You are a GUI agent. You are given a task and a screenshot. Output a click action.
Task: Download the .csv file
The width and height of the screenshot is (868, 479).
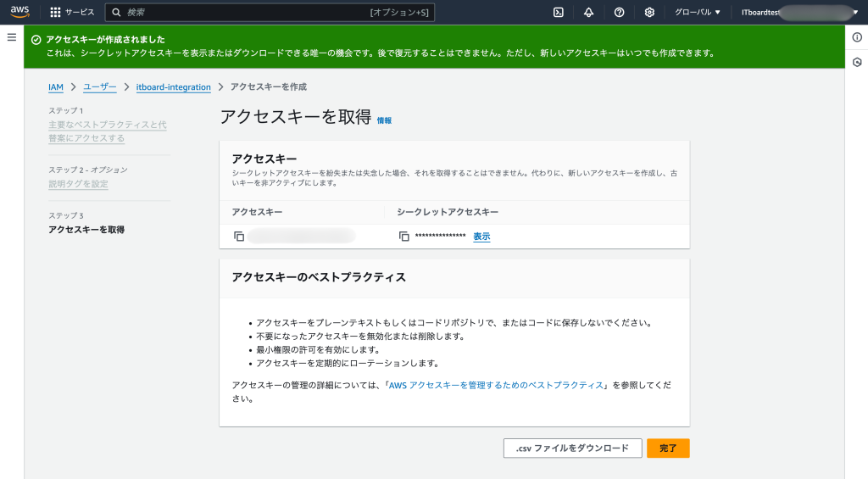[572, 448]
